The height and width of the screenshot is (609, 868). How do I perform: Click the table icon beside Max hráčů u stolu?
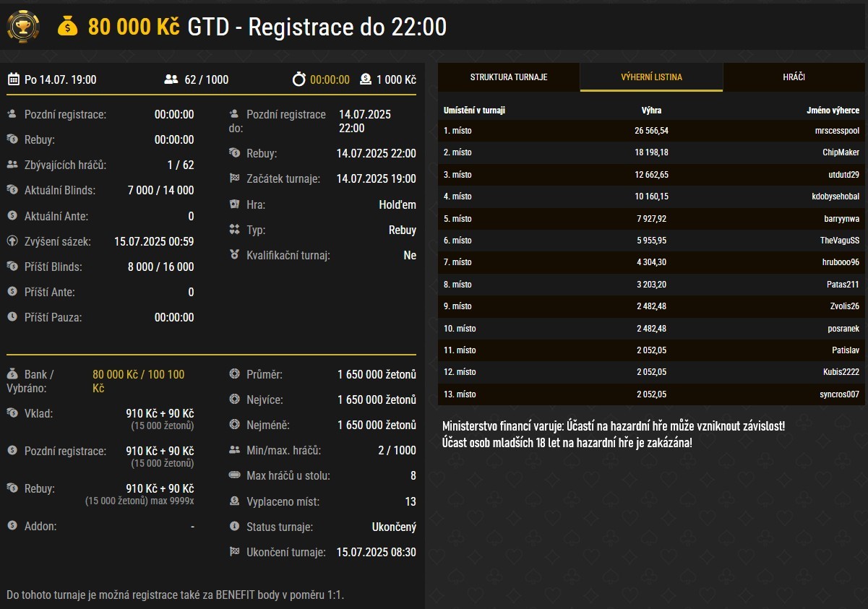click(234, 475)
